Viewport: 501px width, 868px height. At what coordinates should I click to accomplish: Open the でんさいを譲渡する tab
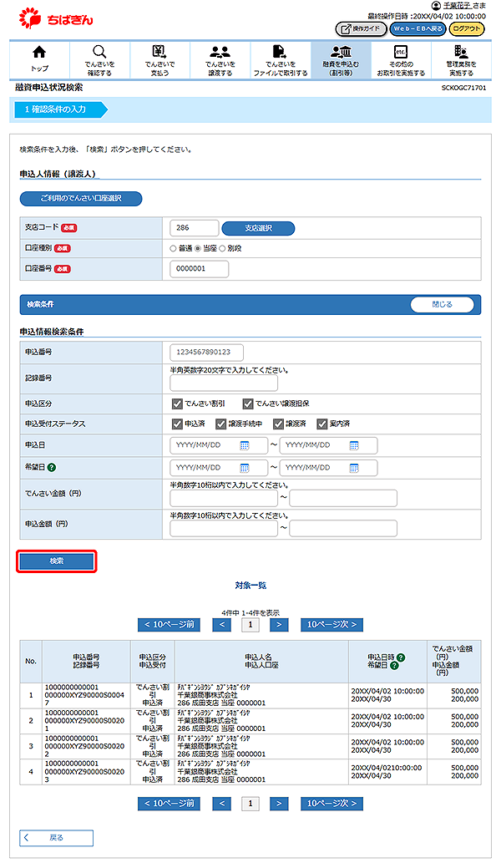pyautogui.click(x=220, y=59)
